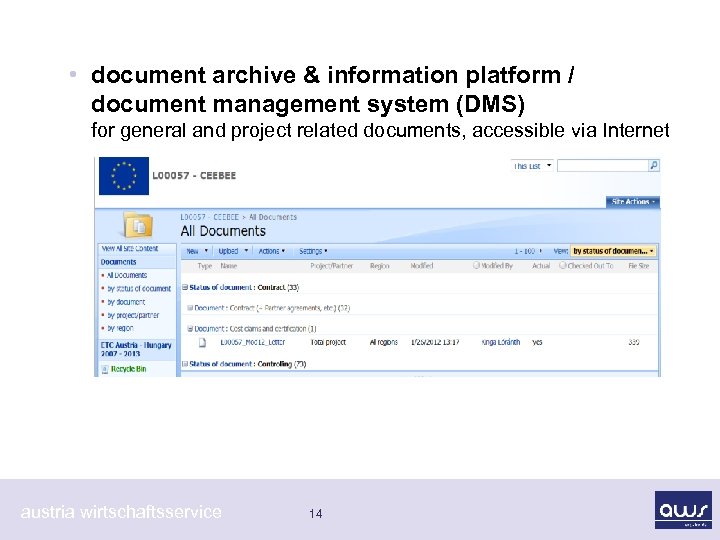The width and height of the screenshot is (720, 540).
Task: Click the modified date 1/25/2012 13:17
Action: [434, 343]
